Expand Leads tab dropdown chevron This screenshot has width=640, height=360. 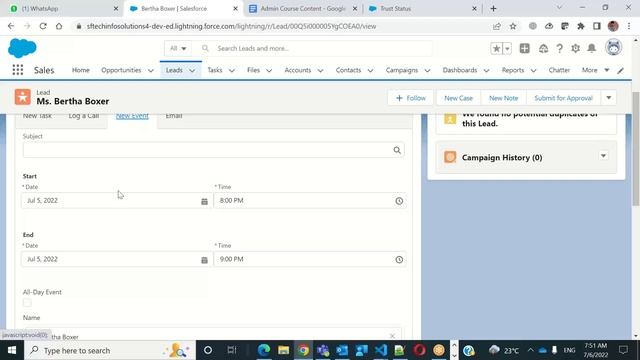click(x=192, y=70)
